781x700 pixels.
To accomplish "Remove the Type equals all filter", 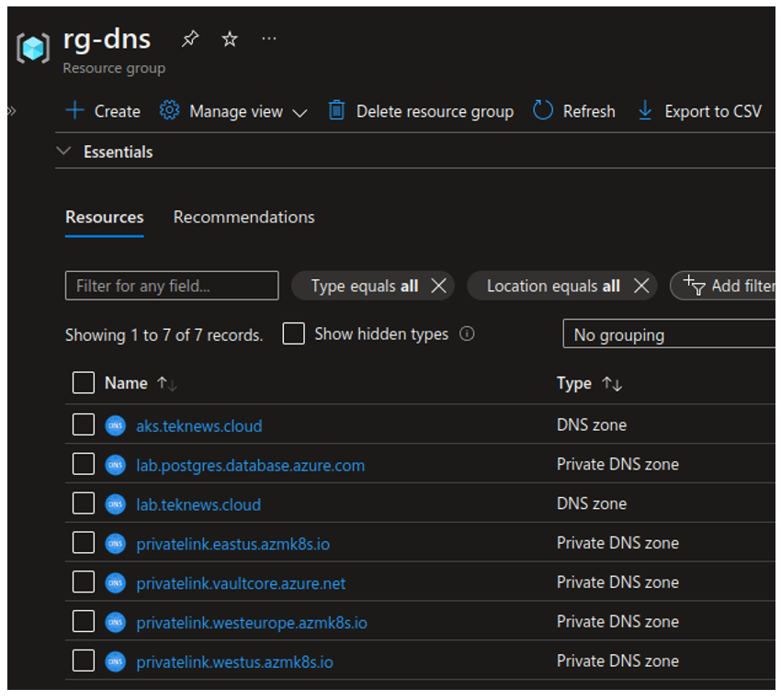I will (x=439, y=286).
